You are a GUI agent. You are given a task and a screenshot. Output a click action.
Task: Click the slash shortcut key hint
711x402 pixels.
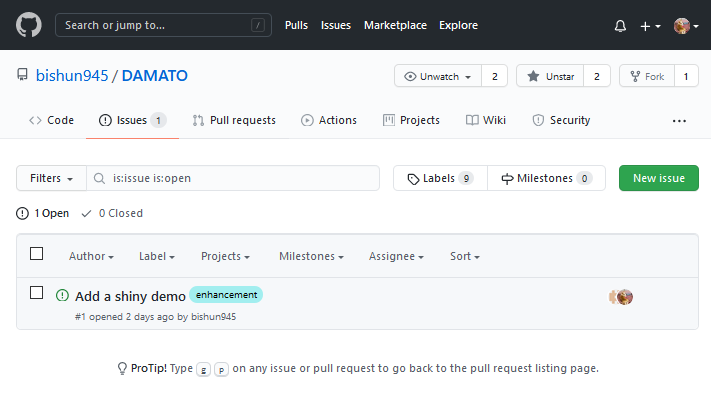[258, 25]
